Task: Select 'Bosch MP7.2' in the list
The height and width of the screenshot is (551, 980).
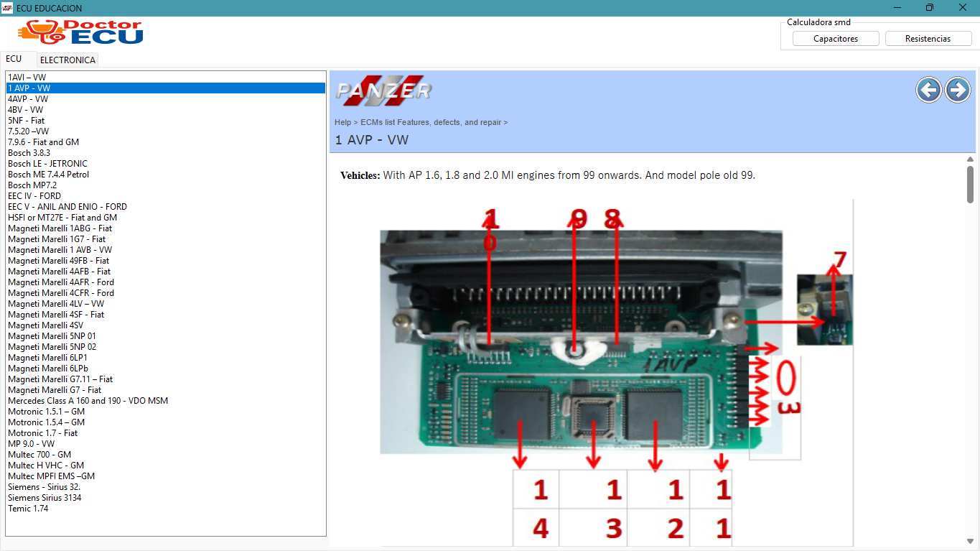Action: tap(166, 185)
